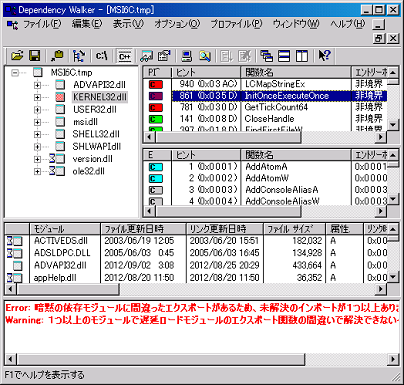Viewport: 404px width, 385px height.
Task: Open the 編集(E) menu
Action: tap(87, 24)
